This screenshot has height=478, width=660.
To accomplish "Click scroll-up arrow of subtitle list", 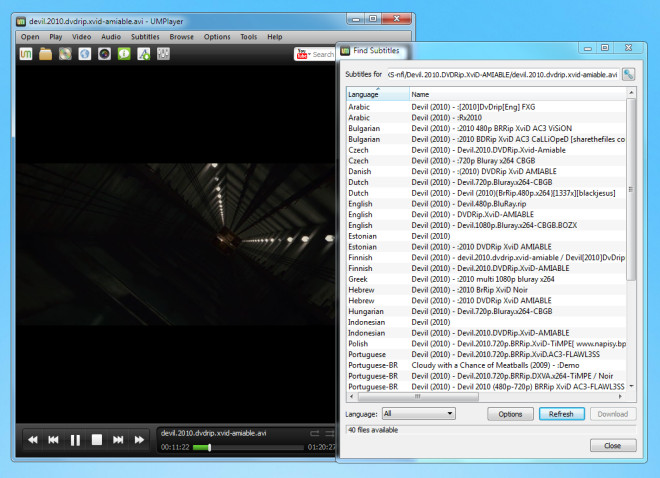I will coord(631,93).
